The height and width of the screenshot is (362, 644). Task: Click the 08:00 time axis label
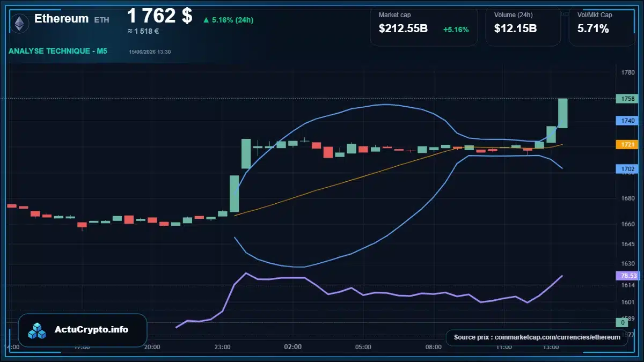point(434,347)
